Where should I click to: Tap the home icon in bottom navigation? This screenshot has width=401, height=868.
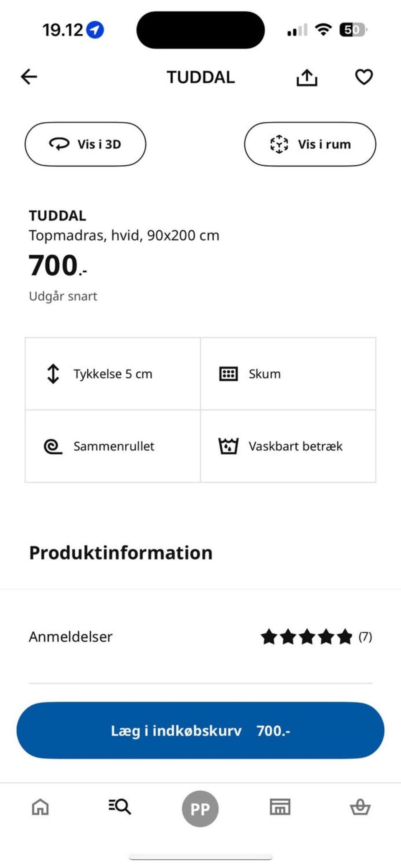coord(41,807)
